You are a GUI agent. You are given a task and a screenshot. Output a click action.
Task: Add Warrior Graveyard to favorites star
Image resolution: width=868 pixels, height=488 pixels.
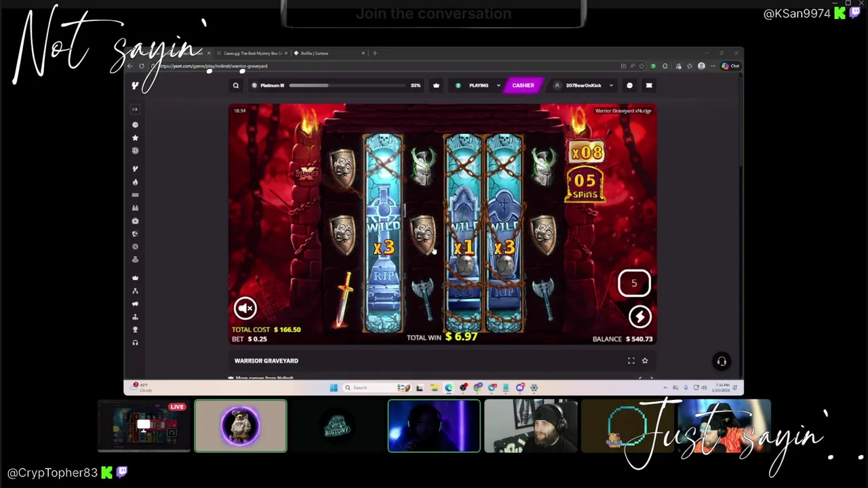click(645, 361)
